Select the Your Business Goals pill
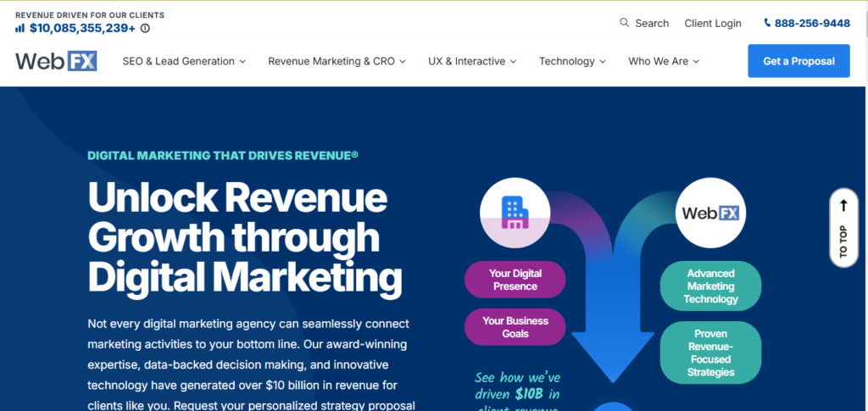868x411 pixels. (515, 327)
